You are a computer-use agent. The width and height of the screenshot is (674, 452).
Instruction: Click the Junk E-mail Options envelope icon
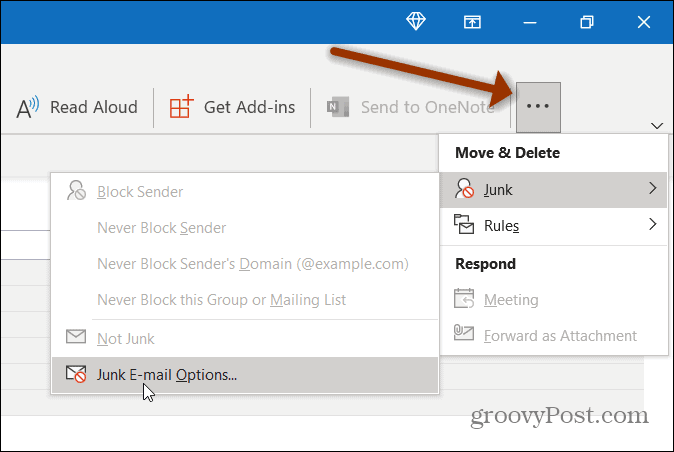coord(76,374)
